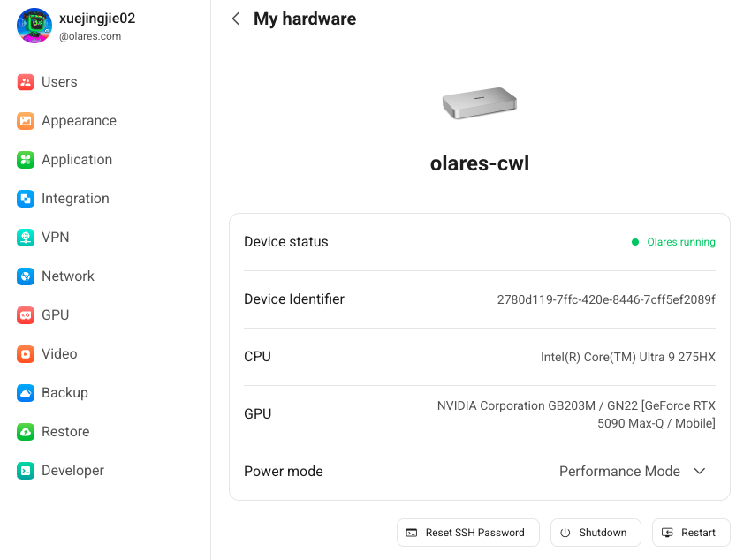Open the Restore menu item

(65, 432)
